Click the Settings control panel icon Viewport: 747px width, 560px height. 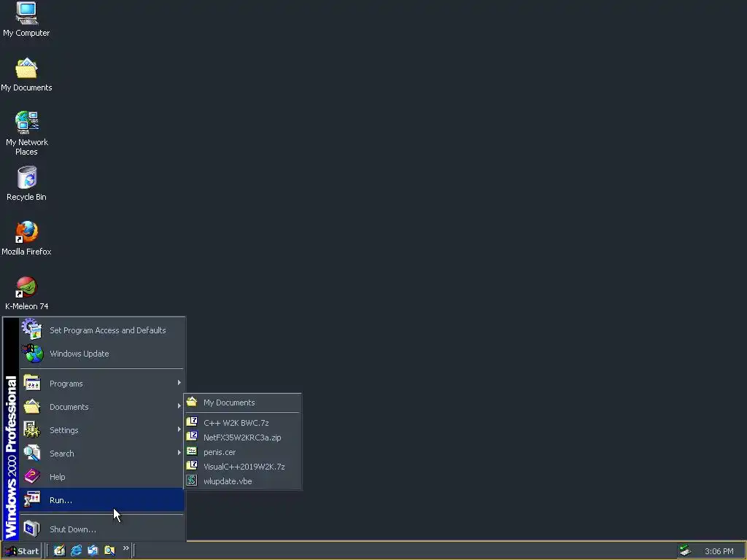click(x=32, y=429)
